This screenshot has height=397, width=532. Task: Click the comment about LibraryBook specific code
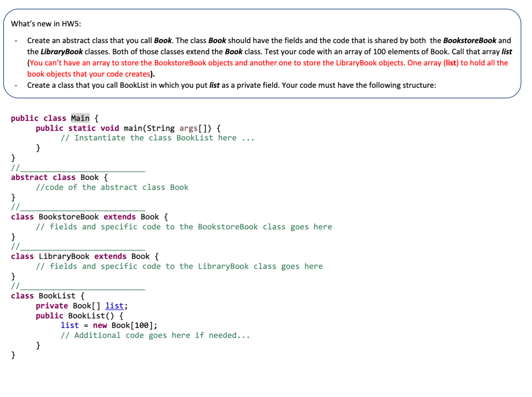(179, 266)
